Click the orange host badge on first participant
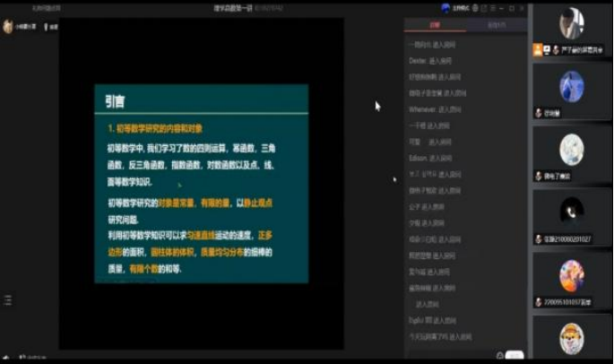This screenshot has height=364, width=614. [x=539, y=50]
